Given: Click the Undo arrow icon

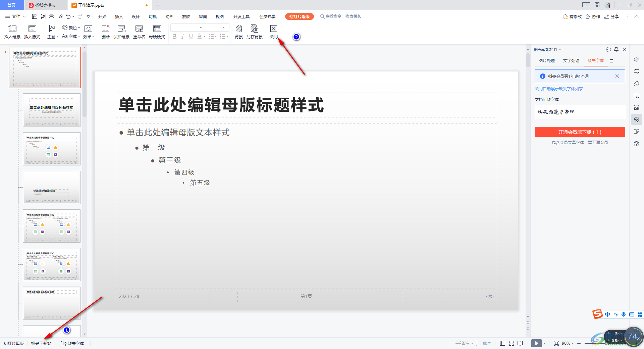Looking at the screenshot, I should point(68,16).
